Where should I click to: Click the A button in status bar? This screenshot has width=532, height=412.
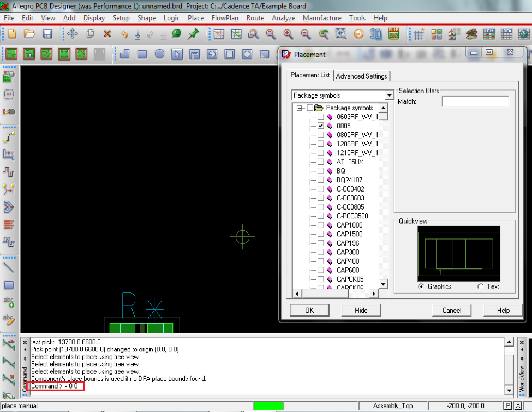[518, 405]
